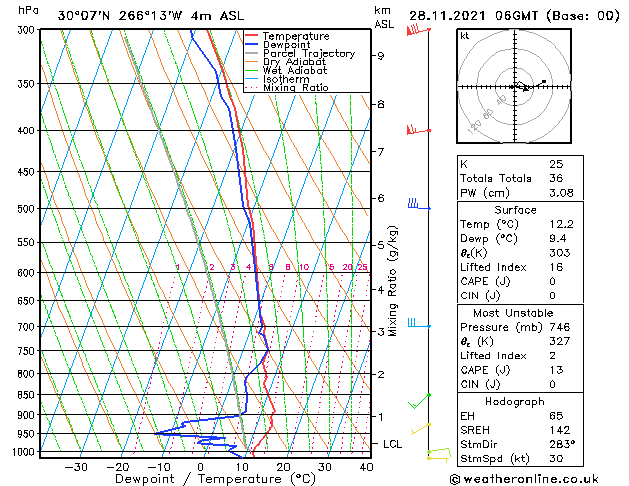Click the surface θε value '303'
The width and height of the screenshot is (629, 486).
click(560, 253)
